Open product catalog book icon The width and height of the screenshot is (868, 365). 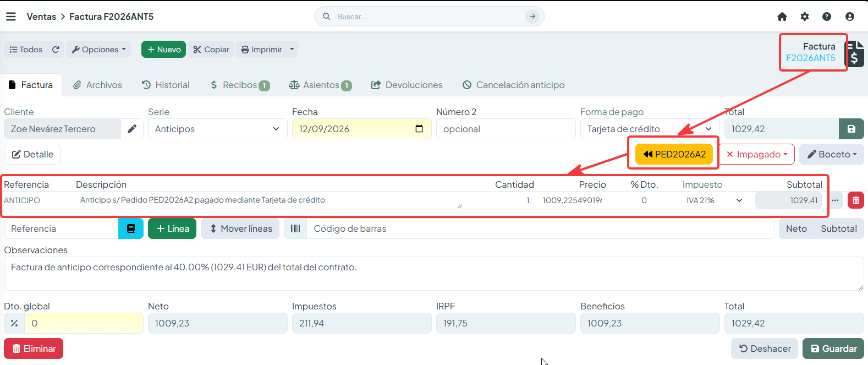pos(131,228)
